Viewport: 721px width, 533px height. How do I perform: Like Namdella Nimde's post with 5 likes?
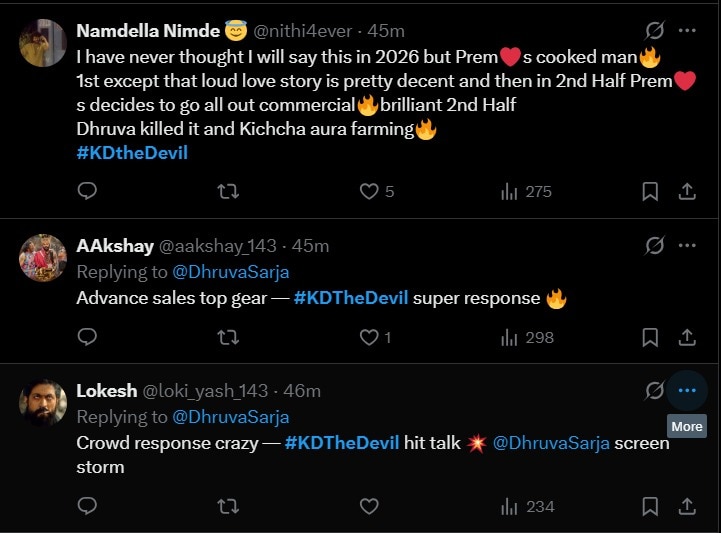369,191
